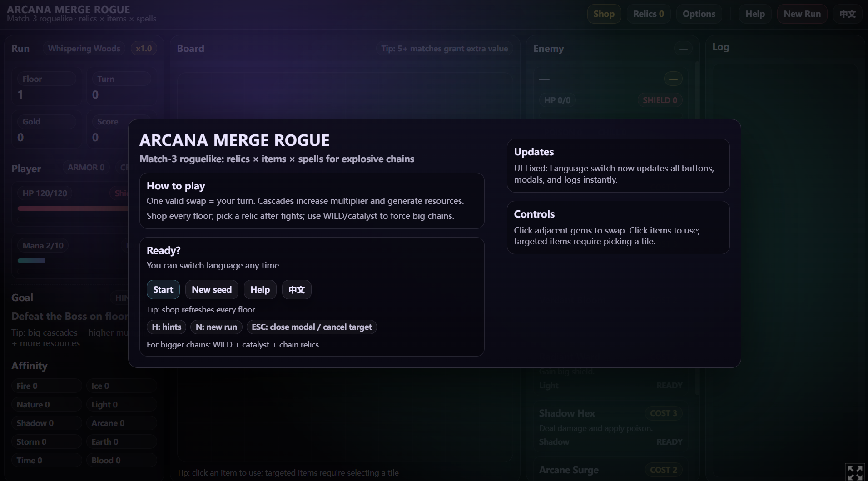
Task: Click the enemy panel scrollbar
Action: pyautogui.click(x=697, y=227)
